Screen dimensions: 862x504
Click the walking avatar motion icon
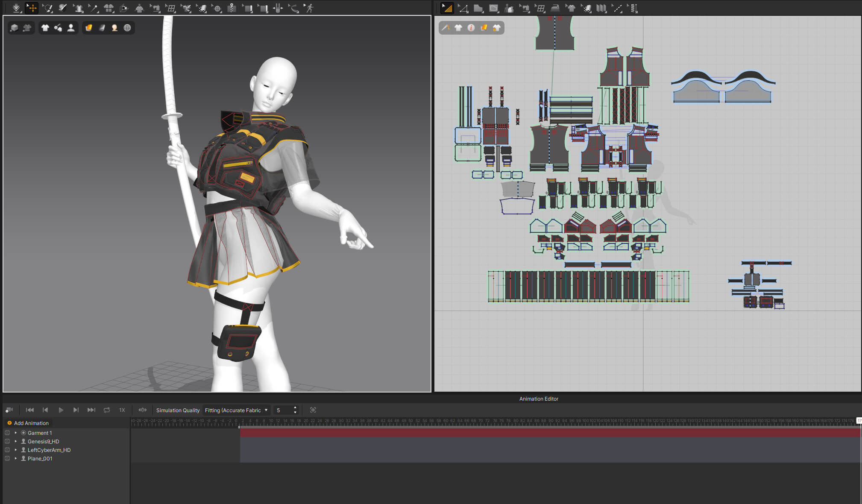point(309,8)
